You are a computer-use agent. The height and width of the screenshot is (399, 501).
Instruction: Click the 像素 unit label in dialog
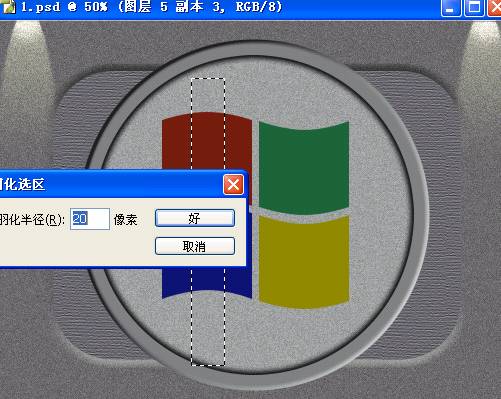(125, 220)
